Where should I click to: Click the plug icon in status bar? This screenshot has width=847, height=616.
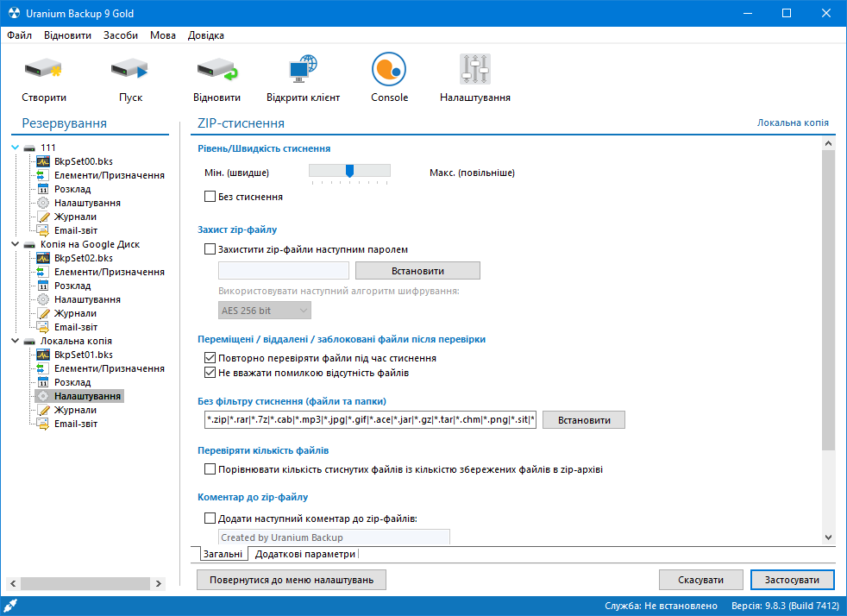pyautogui.click(x=10, y=606)
